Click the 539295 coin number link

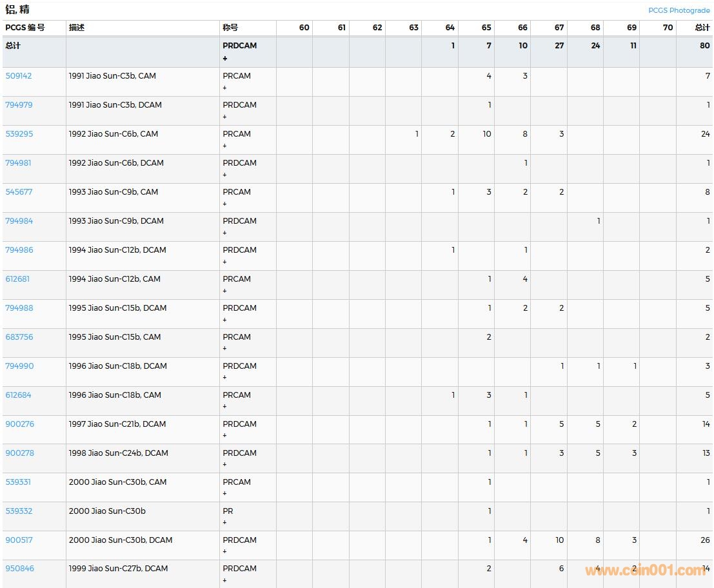point(19,134)
